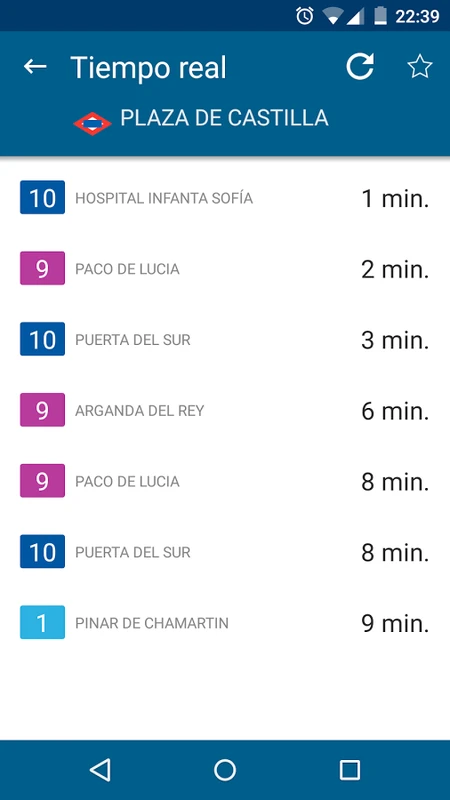Select the Puerta del Sur 3 min. entry

(x=225, y=339)
